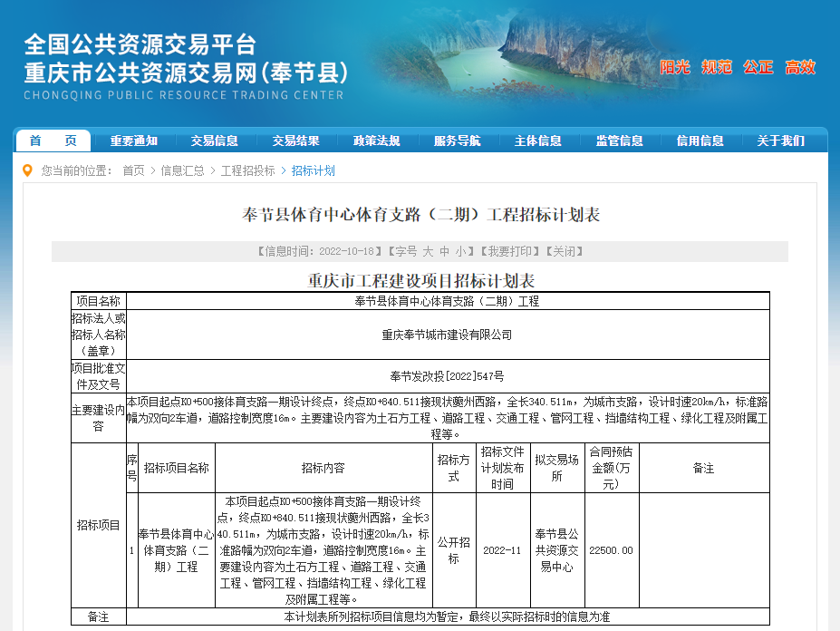Click the 全国公共资源交易平台 header text
The height and width of the screenshot is (631, 840).
coord(140,44)
